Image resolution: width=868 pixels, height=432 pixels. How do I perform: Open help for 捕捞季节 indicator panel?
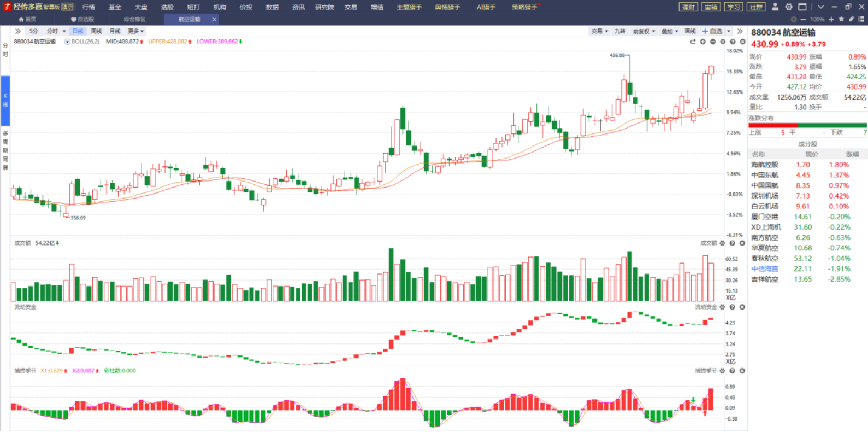(733, 371)
